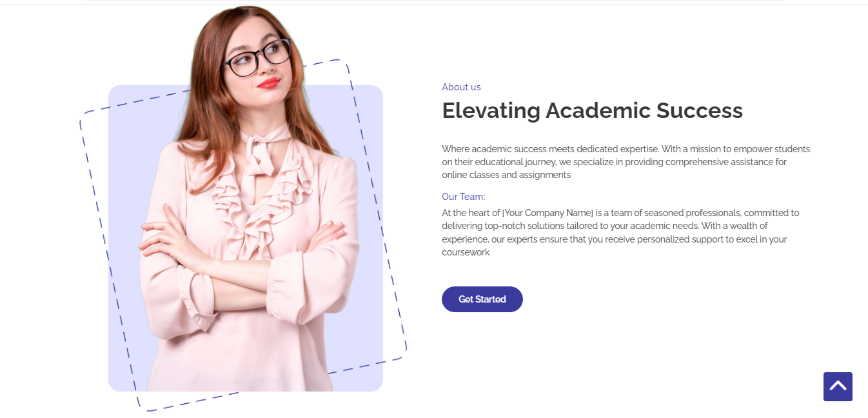The height and width of the screenshot is (418, 868).
Task: Click the woman's red lips in the portrait
Action: pos(268,83)
